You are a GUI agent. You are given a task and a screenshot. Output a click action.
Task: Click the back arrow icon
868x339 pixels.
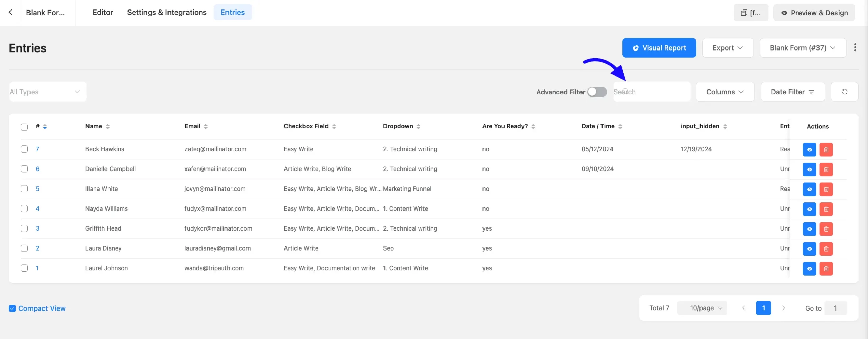coord(11,12)
